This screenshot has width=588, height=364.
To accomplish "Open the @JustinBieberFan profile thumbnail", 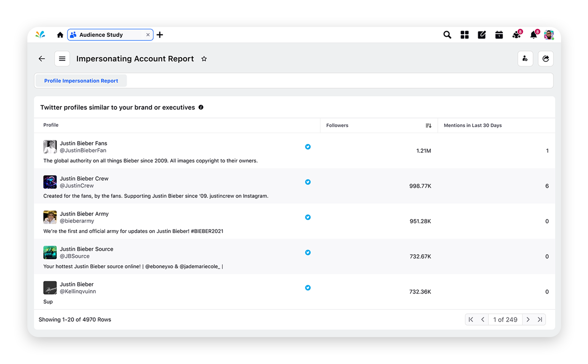I will (x=50, y=147).
